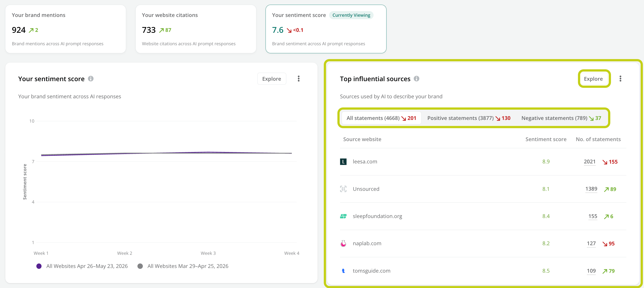This screenshot has width=644, height=288.
Task: Click the info icon beside Top influential sources
Action: tap(416, 79)
